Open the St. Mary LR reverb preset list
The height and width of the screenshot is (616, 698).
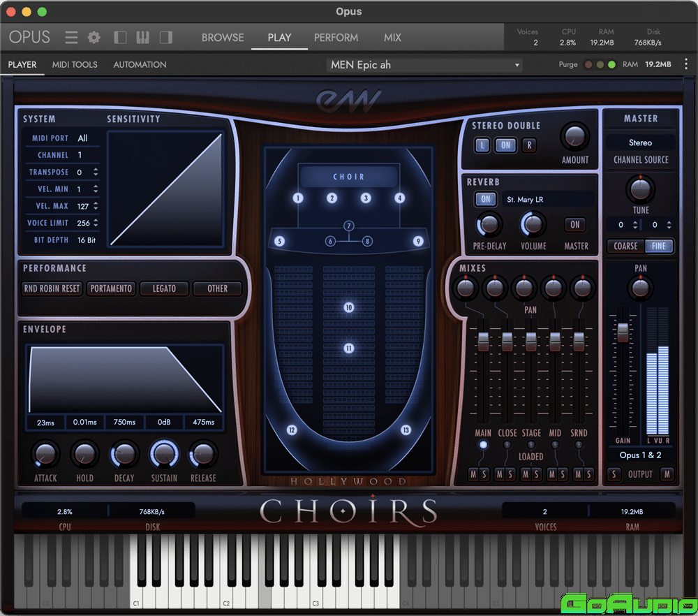pos(548,200)
